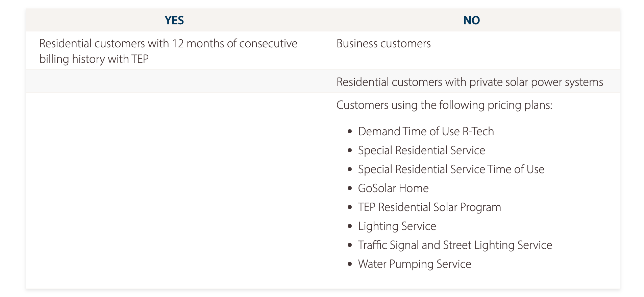
Task: Click bullet beside TEP Residential Solar Program
Action: (350, 207)
